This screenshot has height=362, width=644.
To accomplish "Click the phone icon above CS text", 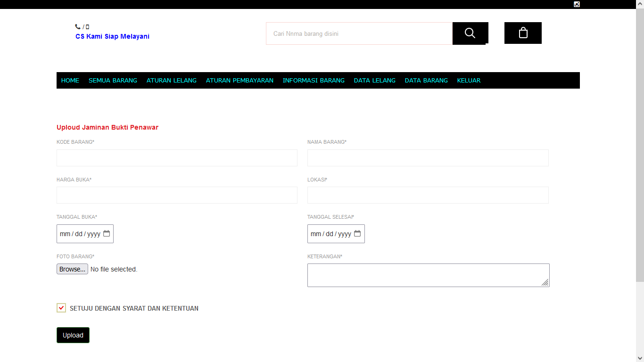I will pyautogui.click(x=78, y=27).
